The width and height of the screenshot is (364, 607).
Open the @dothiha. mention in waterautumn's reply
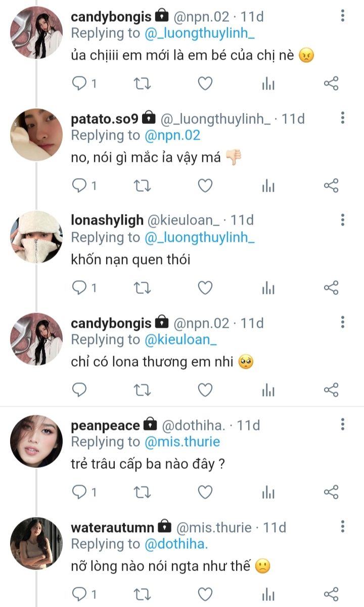[x=176, y=544]
